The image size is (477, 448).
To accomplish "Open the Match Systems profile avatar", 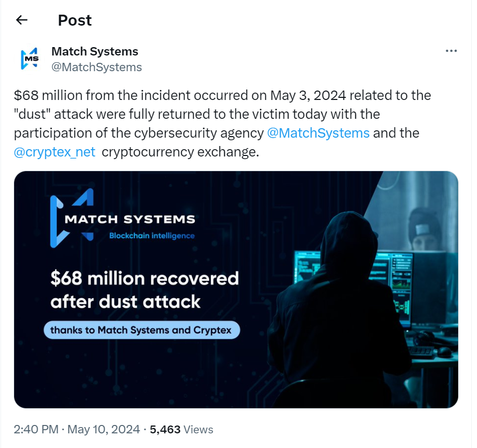I will 29,59.
